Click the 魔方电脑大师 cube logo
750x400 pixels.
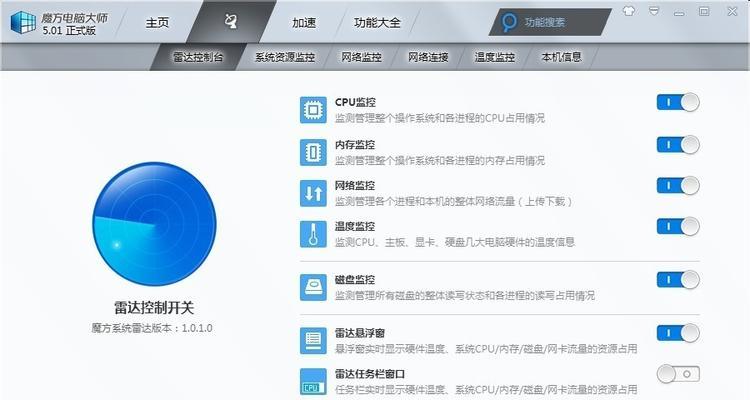point(23,22)
